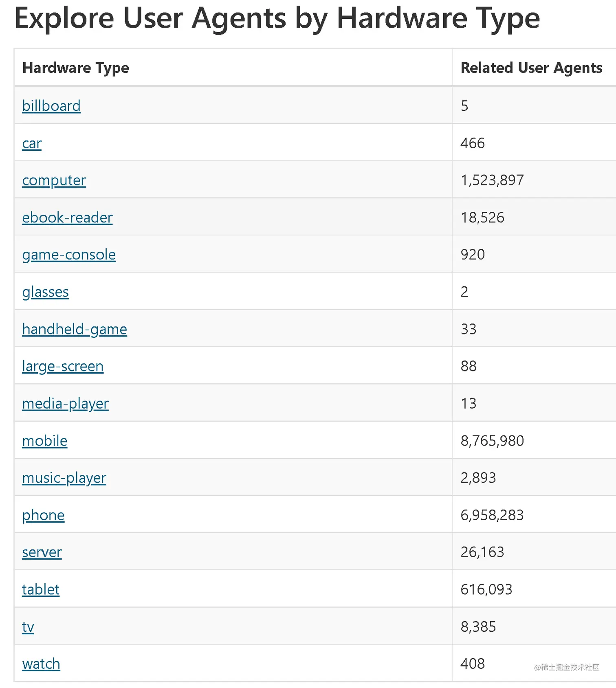The height and width of the screenshot is (688, 616).
Task: Click the Hardware Type column header
Action: [x=75, y=68]
